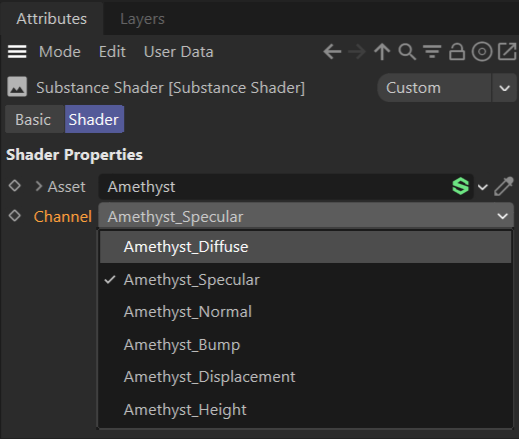Screen dimensions: 519x439
Task: Click the green Substance S icon
Action: point(461,186)
